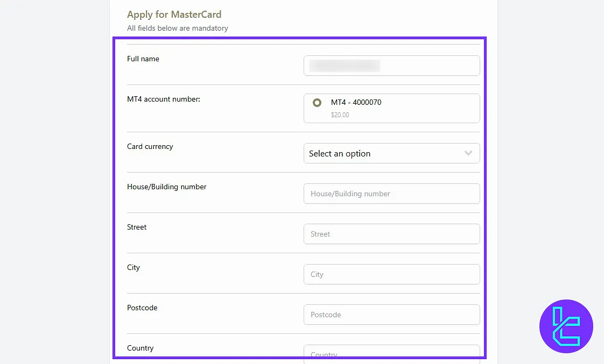Click the 'Card currency' label text
Screen dimensions: 604x364
[x=150, y=146]
